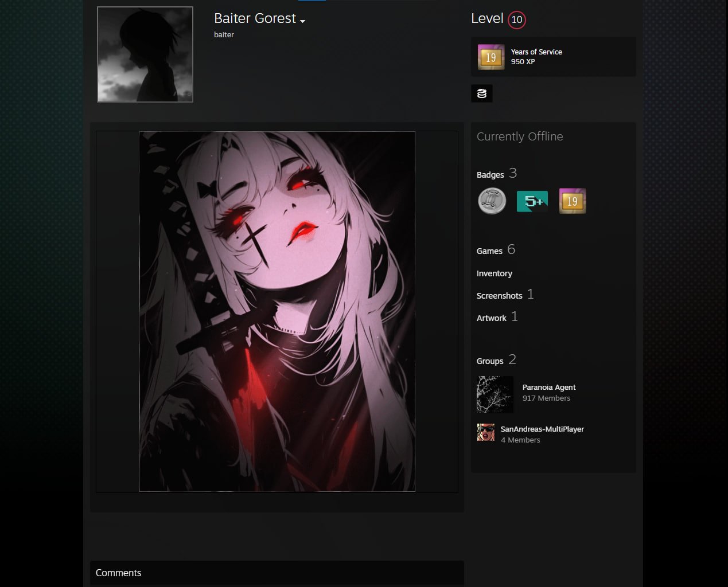Click the Paranoia Agent group avatar
Viewport: 728px width, 587px height.
click(x=495, y=394)
